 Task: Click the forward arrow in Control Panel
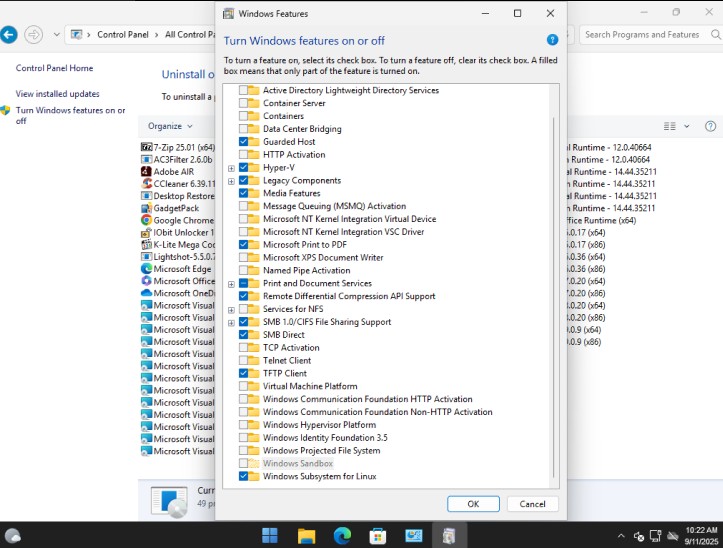tap(33, 35)
